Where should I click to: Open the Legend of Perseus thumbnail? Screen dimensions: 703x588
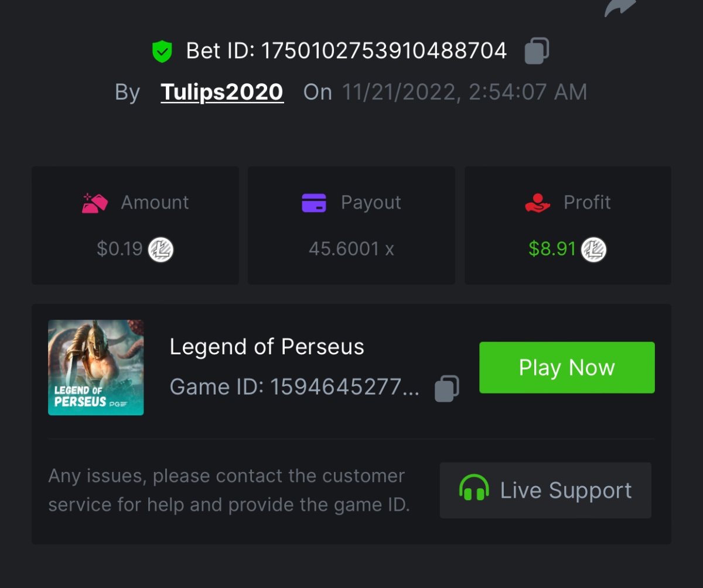click(96, 367)
